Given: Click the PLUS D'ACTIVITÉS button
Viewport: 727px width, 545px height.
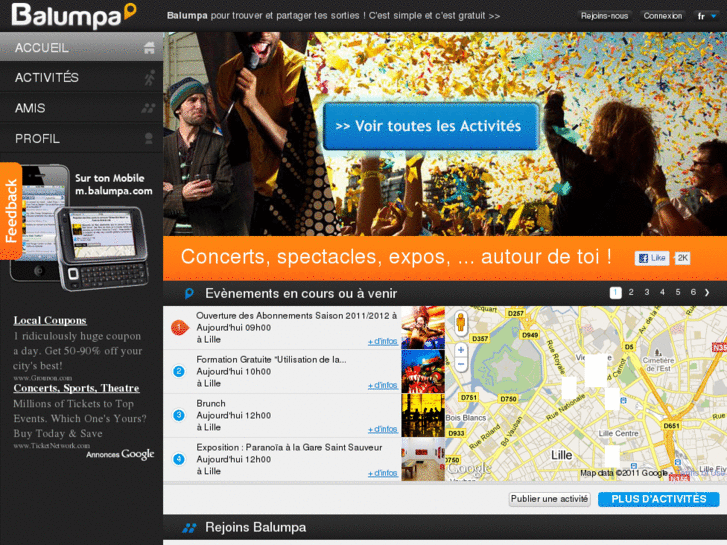Looking at the screenshot, I should [659, 499].
